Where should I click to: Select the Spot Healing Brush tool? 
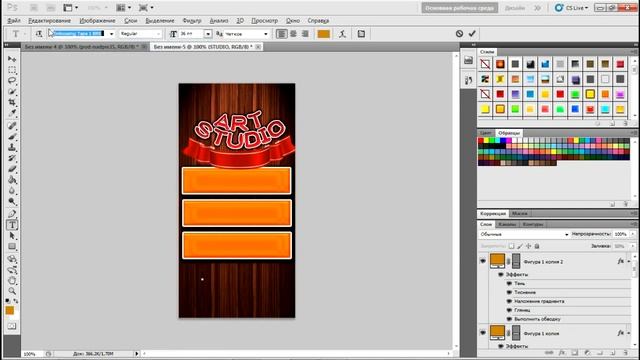pos(12,126)
